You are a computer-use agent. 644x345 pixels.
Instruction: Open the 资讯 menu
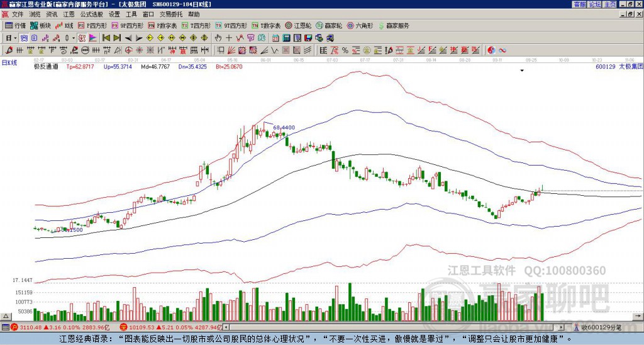(52, 14)
